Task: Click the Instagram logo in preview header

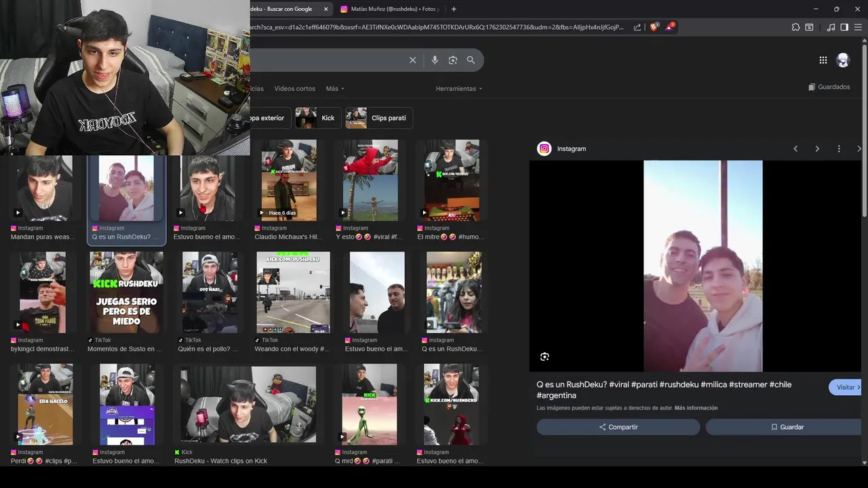Action: tap(544, 148)
